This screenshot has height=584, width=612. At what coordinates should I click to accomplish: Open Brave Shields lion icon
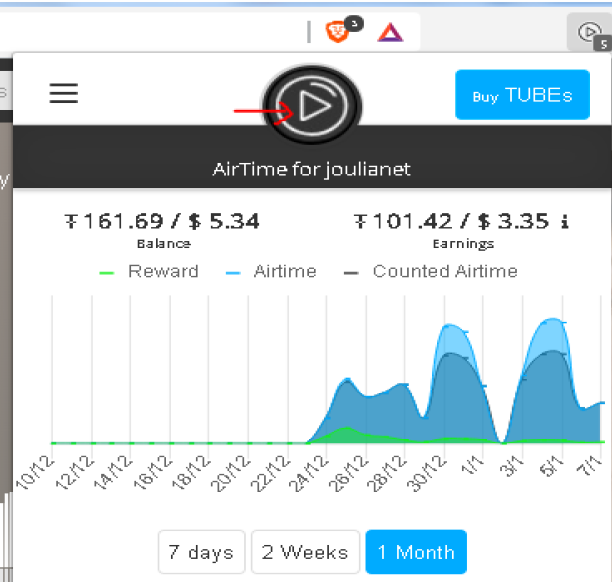[x=337, y=31]
